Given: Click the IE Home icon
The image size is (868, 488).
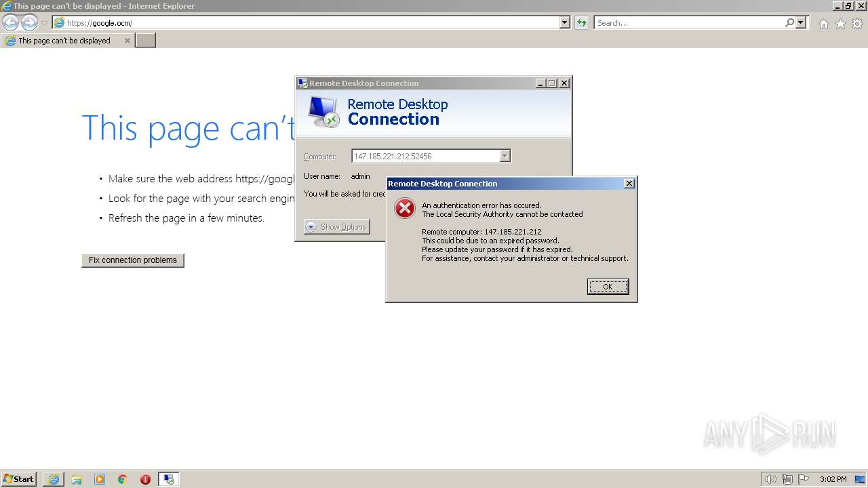Looking at the screenshot, I should [x=823, y=24].
